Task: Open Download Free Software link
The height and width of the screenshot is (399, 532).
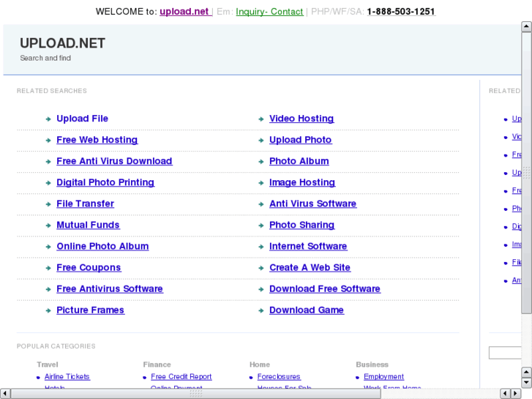Action: [325, 289]
